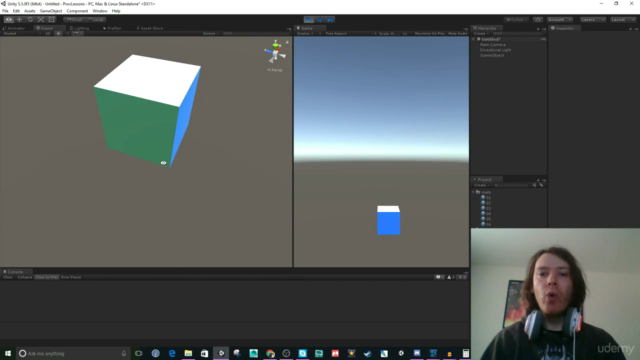Switch to the Asset Store tab

(149, 28)
